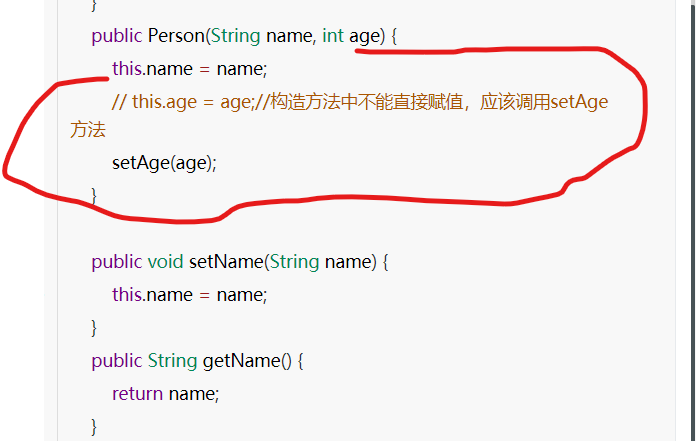Click this keyword in the constructor's name assignment

127,69
